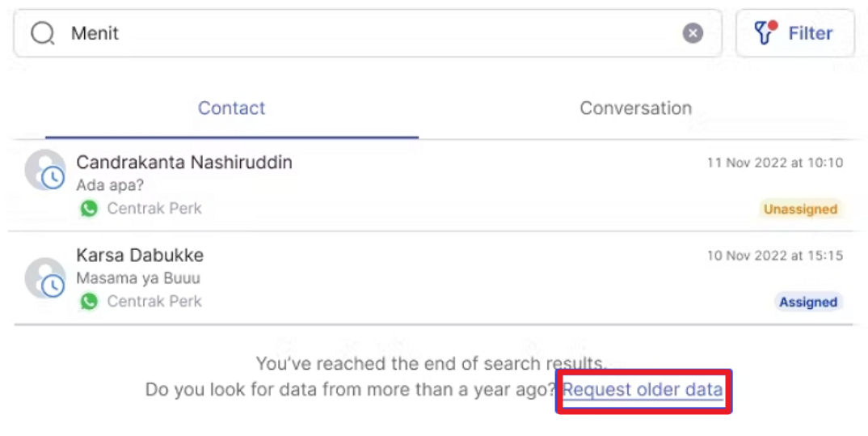Click the "Masama ya Buuu" message preview
Screen dimensions: 868x436
138,278
